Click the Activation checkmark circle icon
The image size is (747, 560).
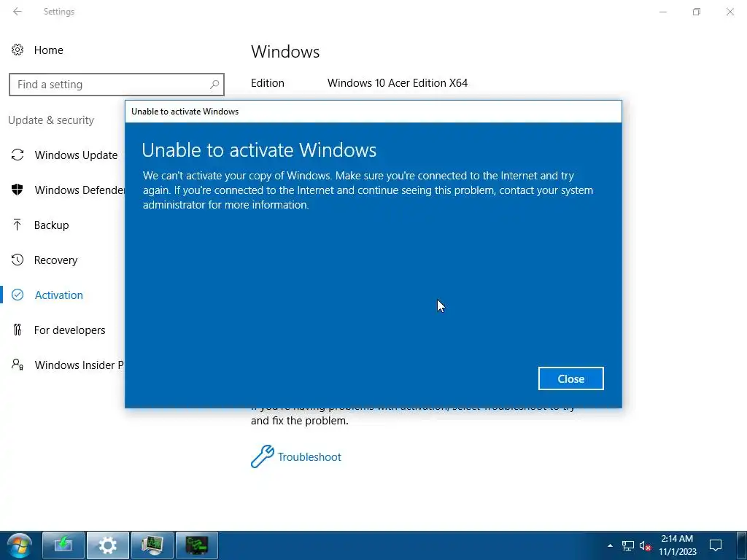(18, 295)
